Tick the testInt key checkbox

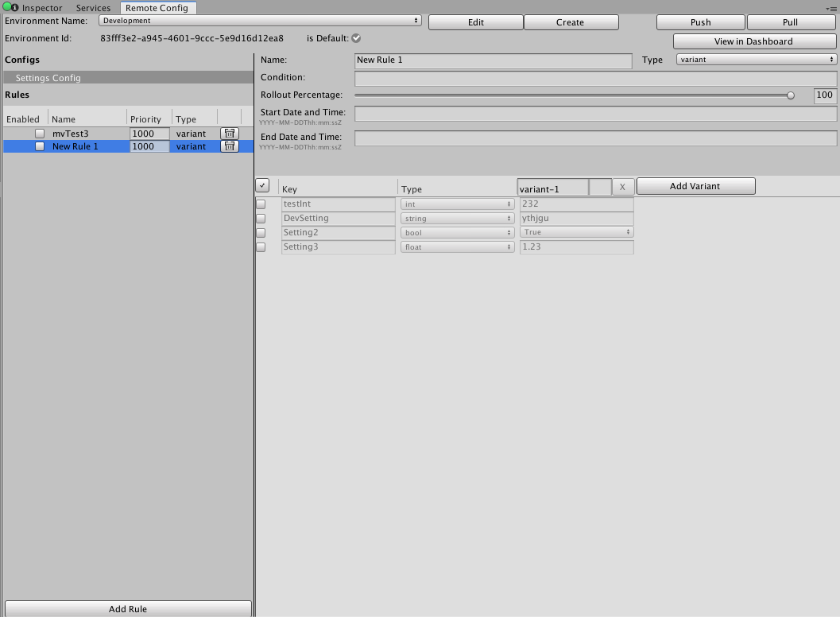click(261, 204)
